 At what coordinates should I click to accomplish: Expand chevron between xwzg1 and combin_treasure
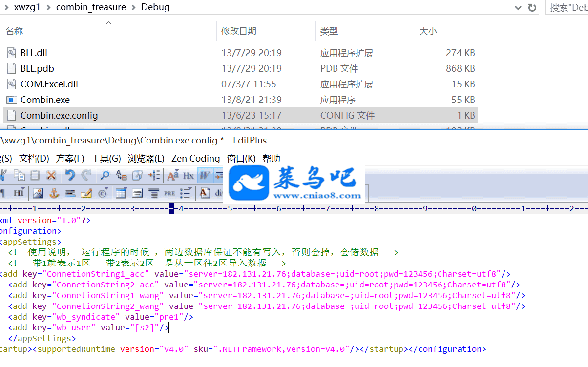tap(48, 7)
